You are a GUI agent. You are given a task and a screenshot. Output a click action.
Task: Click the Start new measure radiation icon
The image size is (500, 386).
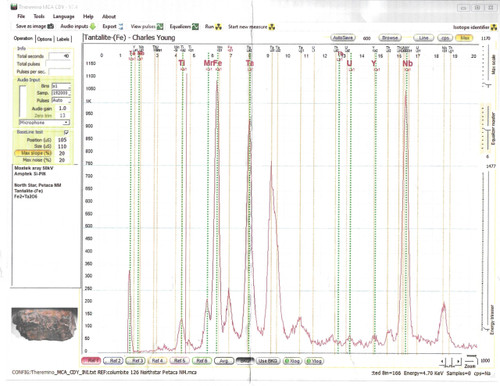pyautogui.click(x=272, y=27)
